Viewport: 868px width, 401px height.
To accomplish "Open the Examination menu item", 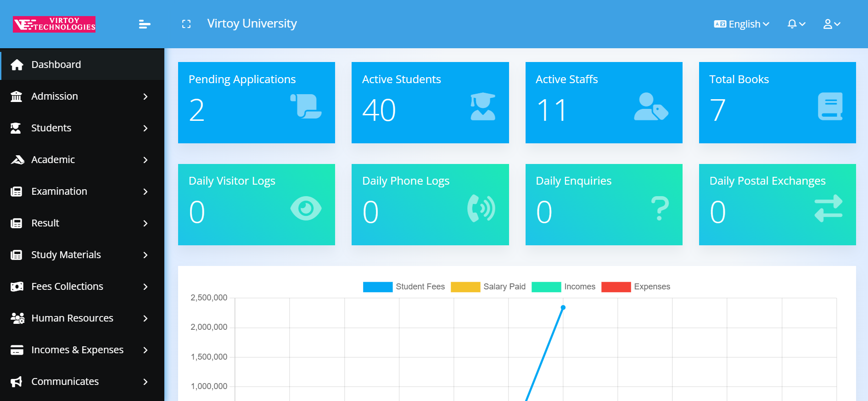I will [x=82, y=192].
